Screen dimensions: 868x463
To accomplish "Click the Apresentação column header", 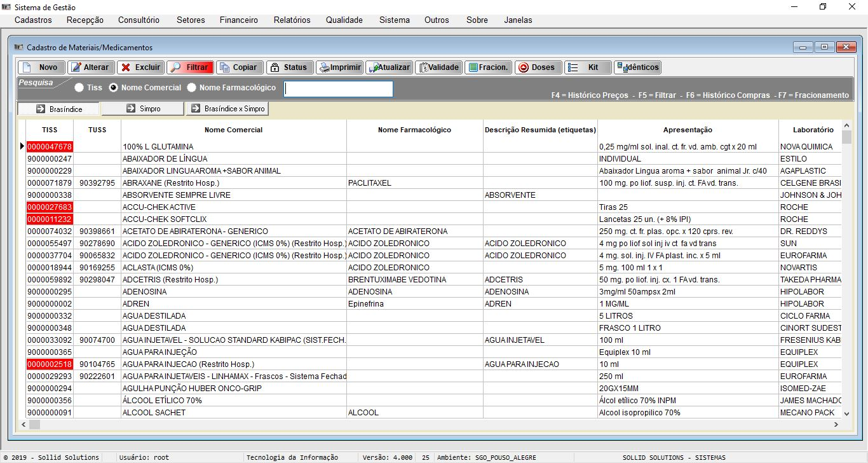I will tap(688, 130).
